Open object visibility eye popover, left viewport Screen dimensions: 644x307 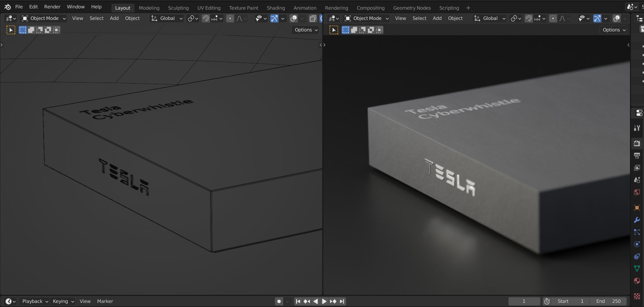point(261,18)
